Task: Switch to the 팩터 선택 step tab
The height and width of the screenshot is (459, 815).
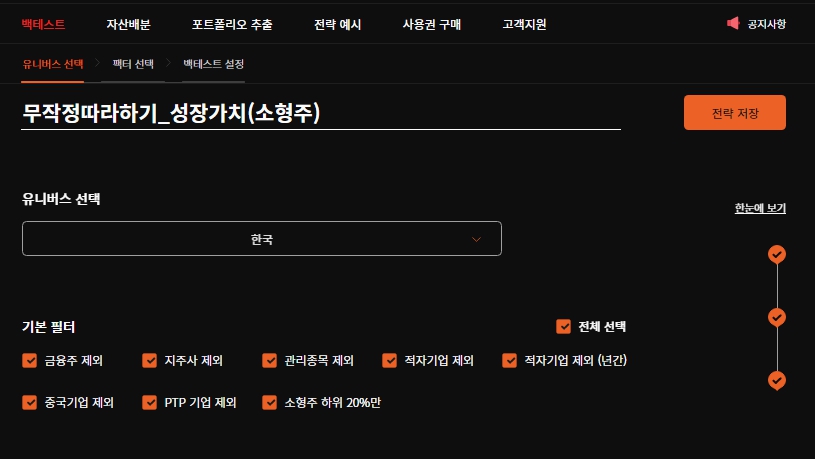Action: [x=133, y=64]
